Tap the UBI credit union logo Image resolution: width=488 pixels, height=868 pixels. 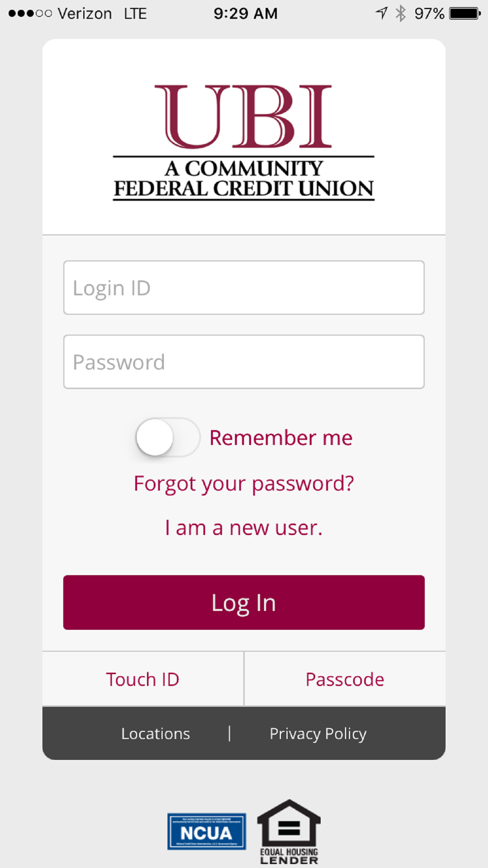[x=244, y=142]
